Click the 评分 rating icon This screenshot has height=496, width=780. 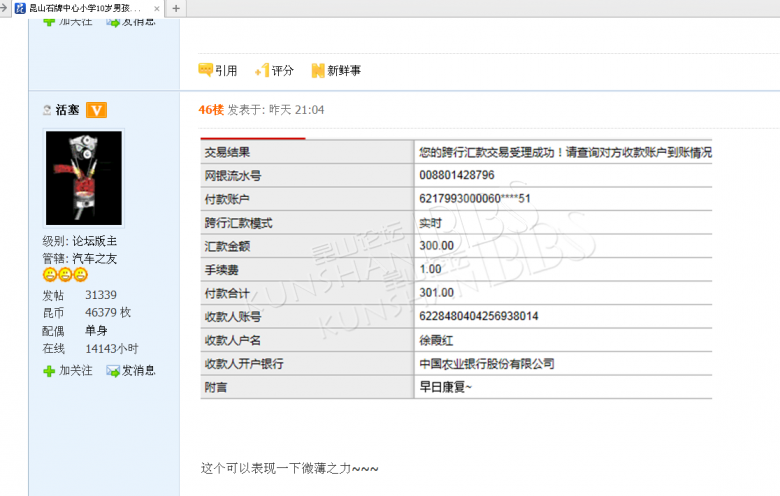click(x=262, y=70)
